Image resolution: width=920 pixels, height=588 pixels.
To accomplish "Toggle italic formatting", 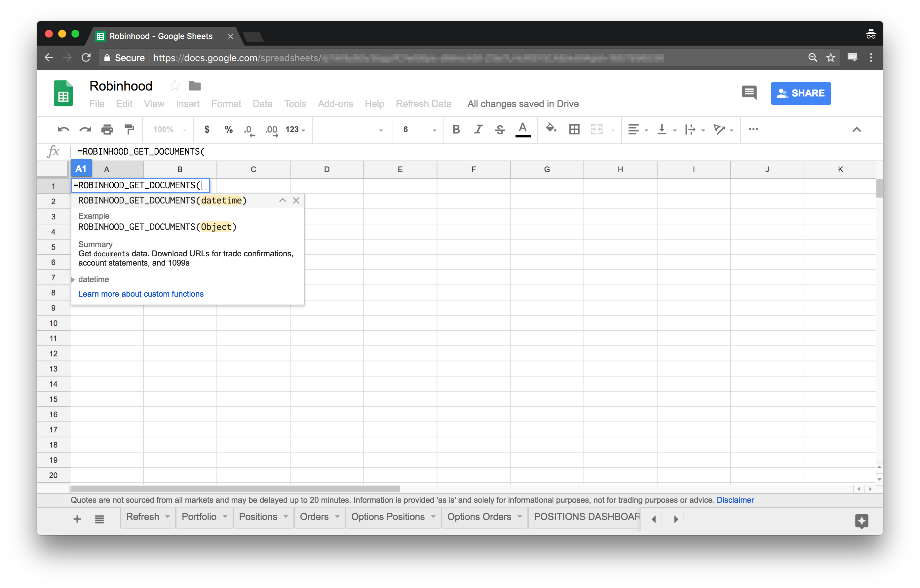I will (478, 130).
